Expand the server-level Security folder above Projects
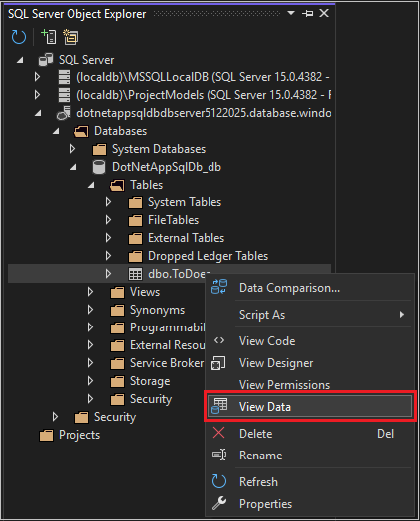The image size is (420, 521). 55,417
